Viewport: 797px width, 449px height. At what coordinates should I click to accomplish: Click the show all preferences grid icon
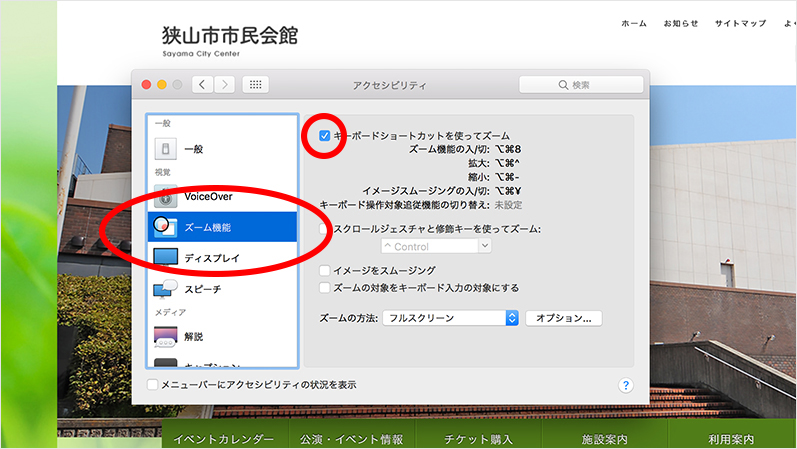[x=255, y=85]
